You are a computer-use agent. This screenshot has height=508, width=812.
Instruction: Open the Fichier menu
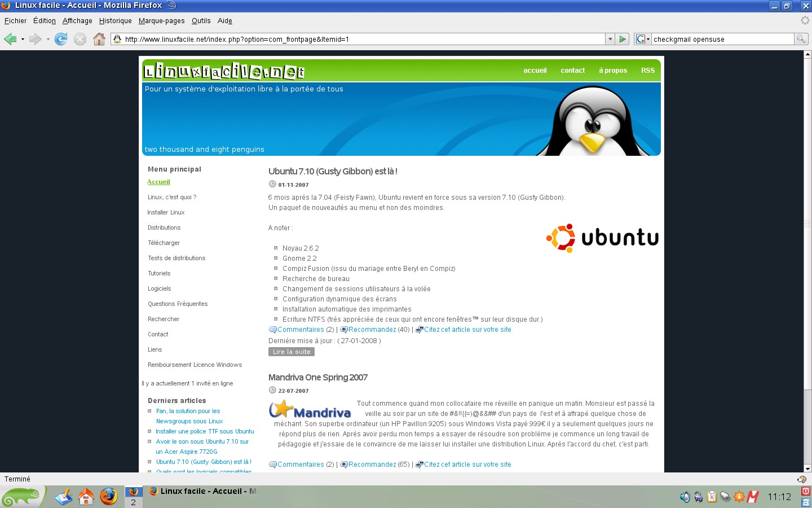[x=15, y=21]
